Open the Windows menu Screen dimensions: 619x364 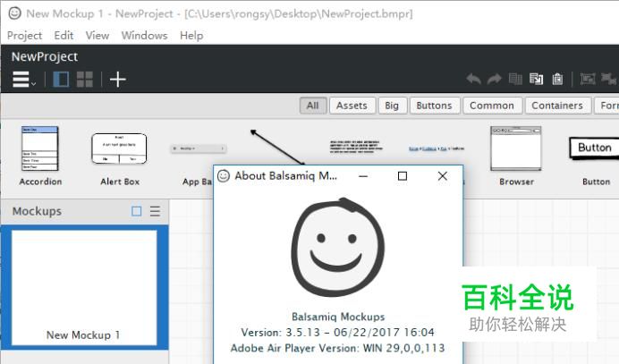point(144,36)
